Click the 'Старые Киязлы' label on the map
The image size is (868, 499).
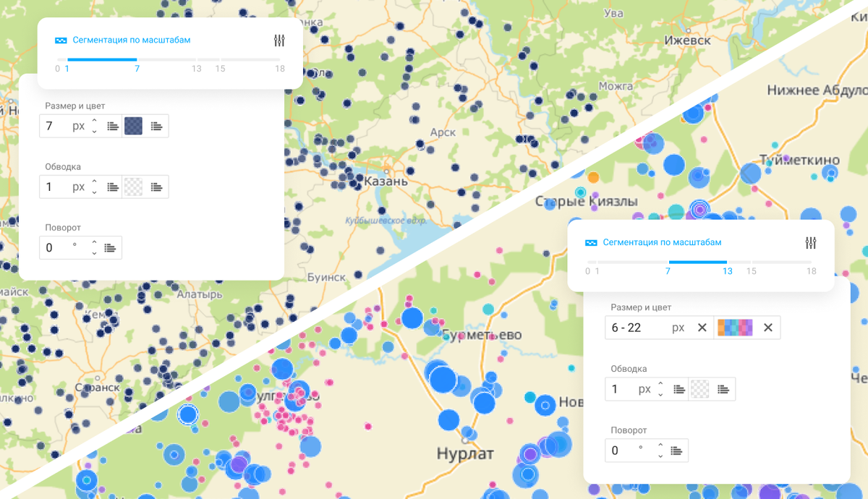(587, 201)
